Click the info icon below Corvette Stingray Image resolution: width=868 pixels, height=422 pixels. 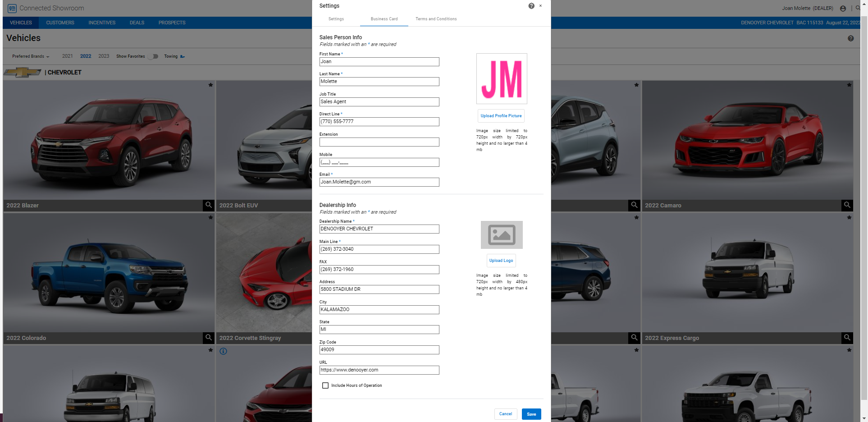(x=224, y=351)
